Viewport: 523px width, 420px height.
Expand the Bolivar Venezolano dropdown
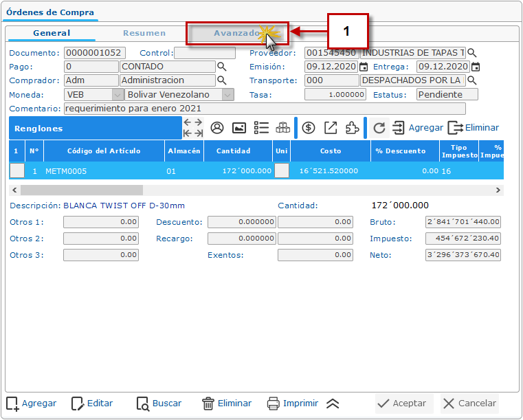tap(227, 94)
